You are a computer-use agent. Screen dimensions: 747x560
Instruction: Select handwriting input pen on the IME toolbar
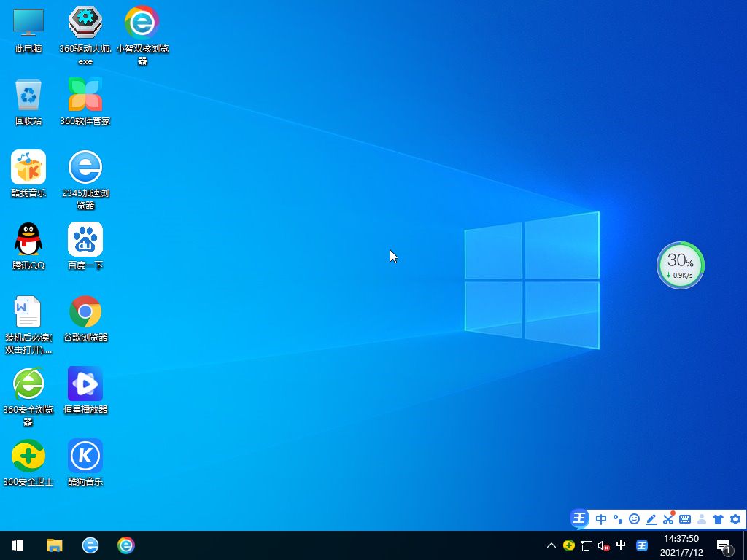pos(651,519)
